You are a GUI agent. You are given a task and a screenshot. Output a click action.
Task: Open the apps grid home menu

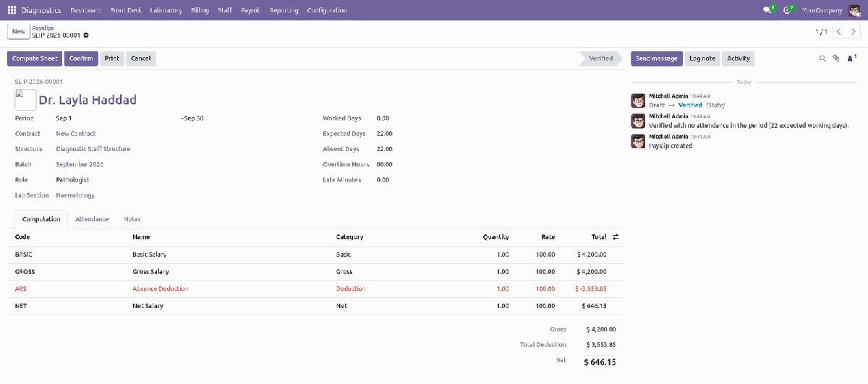(12, 10)
